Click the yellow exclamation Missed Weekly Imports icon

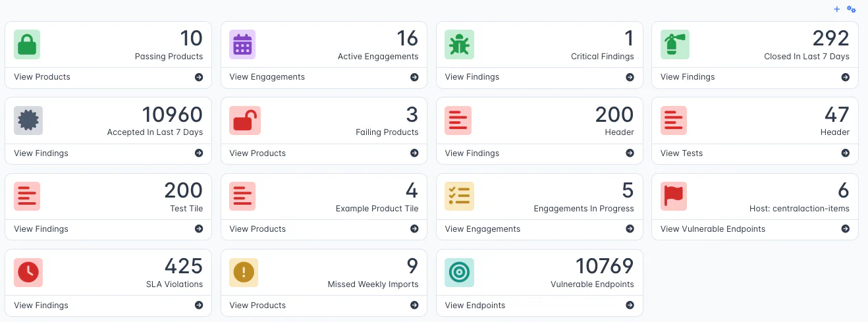tap(244, 273)
